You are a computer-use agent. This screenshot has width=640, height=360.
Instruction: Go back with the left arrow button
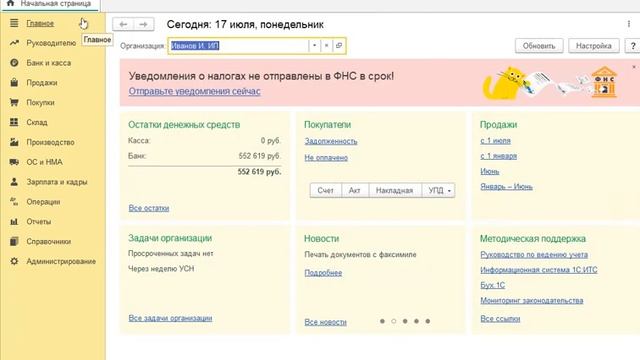point(123,24)
